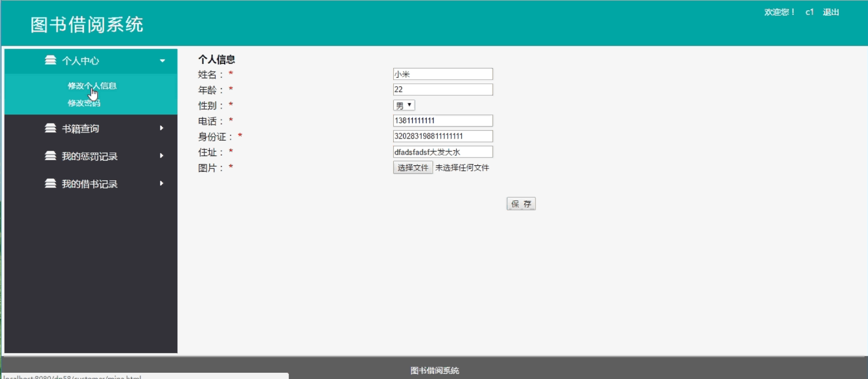
Task: Focus the 姓名 name input field
Action: coord(443,74)
